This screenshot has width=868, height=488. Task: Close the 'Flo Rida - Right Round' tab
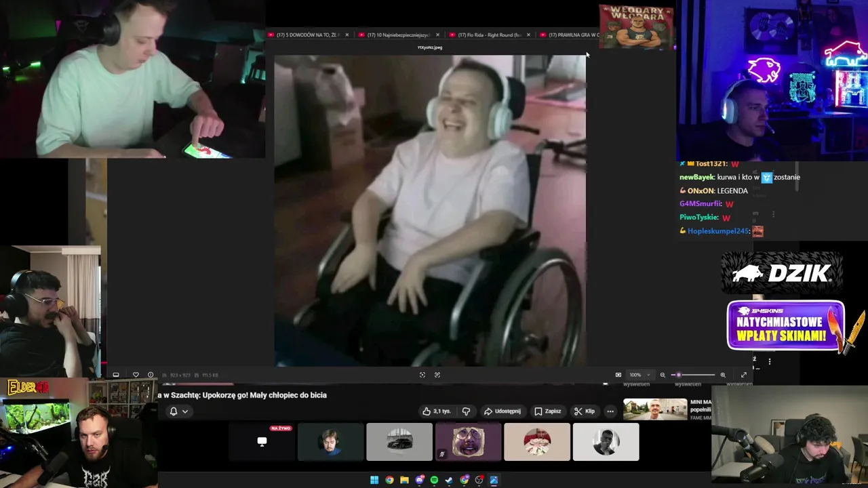[x=528, y=35]
